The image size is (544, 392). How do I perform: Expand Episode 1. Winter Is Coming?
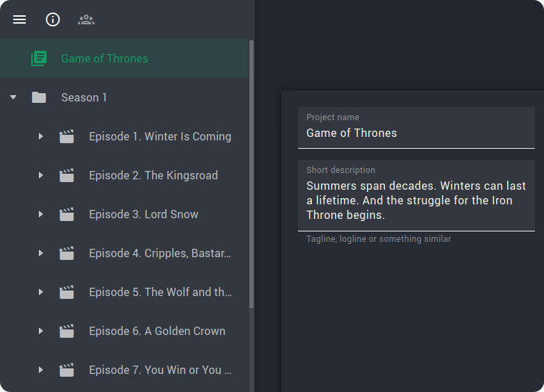point(40,136)
